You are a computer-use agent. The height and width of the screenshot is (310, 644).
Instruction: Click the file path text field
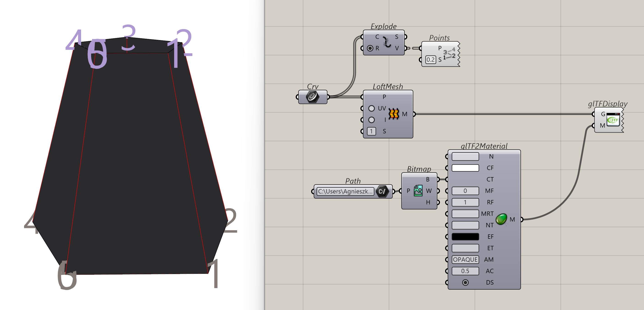(x=345, y=191)
